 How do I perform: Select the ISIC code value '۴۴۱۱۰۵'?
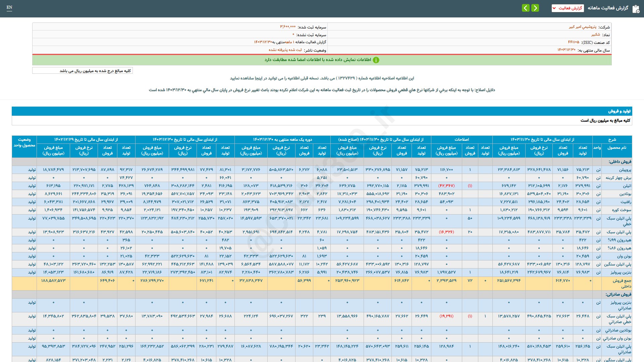pyautogui.click(x=574, y=42)
